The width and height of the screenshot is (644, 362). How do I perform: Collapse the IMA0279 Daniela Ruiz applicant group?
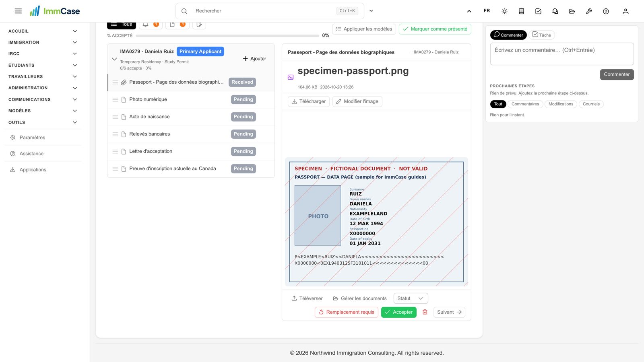(x=114, y=59)
